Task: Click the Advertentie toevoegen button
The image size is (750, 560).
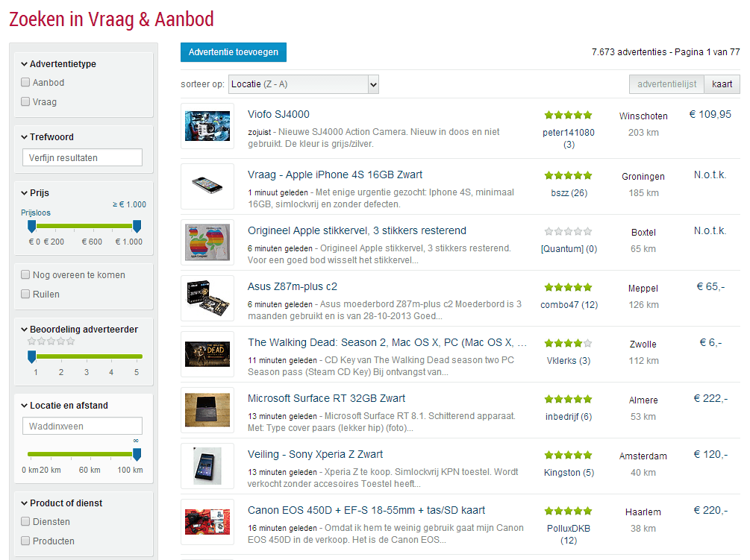Action: tap(234, 52)
